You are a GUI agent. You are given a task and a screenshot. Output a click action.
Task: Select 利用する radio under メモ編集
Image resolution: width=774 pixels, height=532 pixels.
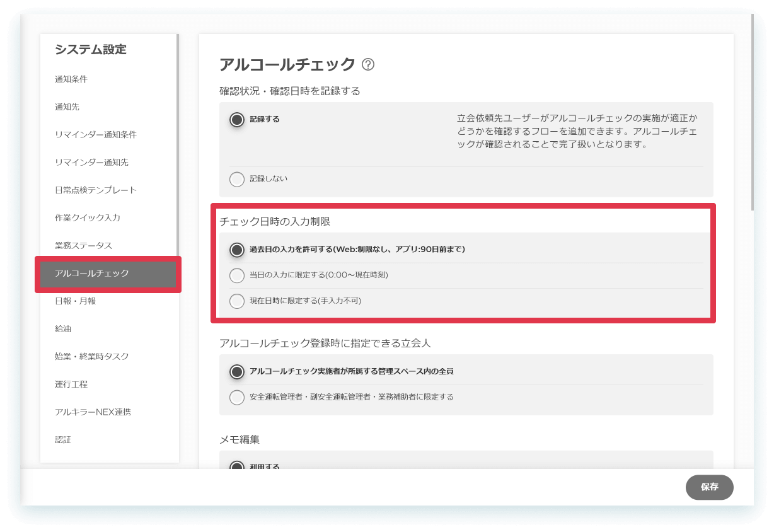[237, 465]
